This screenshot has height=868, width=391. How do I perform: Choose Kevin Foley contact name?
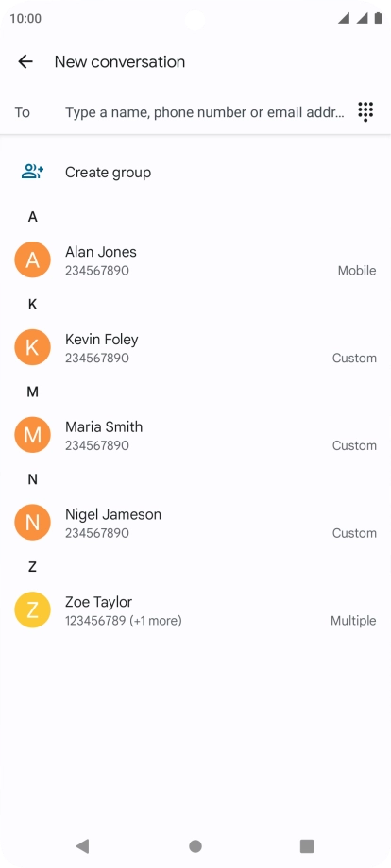point(102,340)
